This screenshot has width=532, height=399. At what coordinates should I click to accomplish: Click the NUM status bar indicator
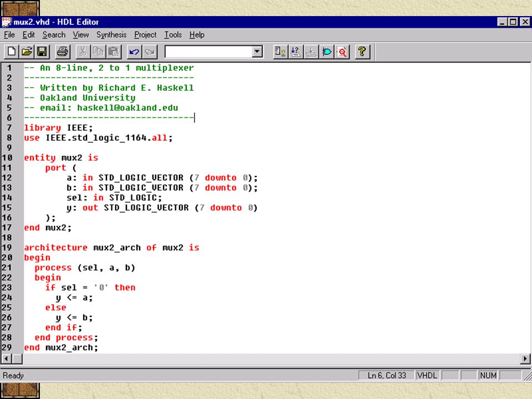tap(488, 375)
